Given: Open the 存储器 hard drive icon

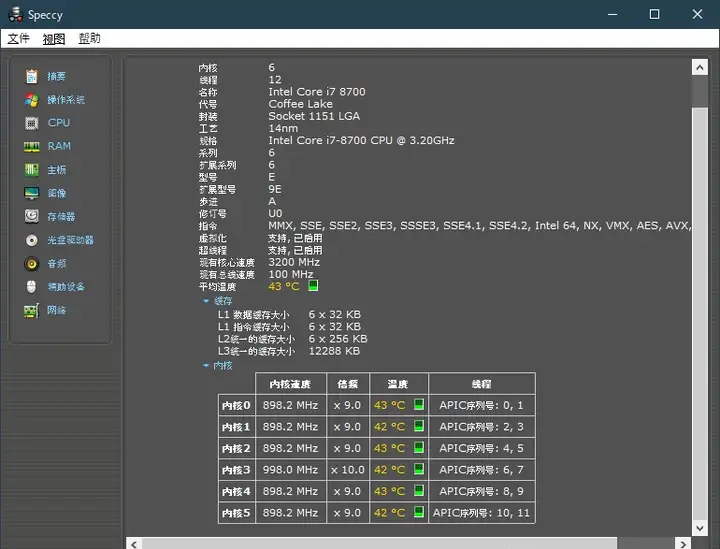Looking at the screenshot, I should point(31,216).
